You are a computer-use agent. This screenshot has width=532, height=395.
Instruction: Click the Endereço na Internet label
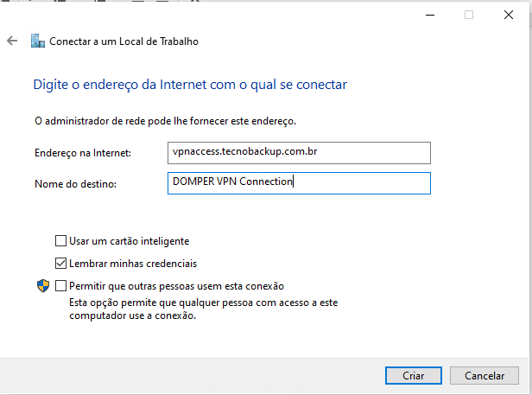point(83,153)
